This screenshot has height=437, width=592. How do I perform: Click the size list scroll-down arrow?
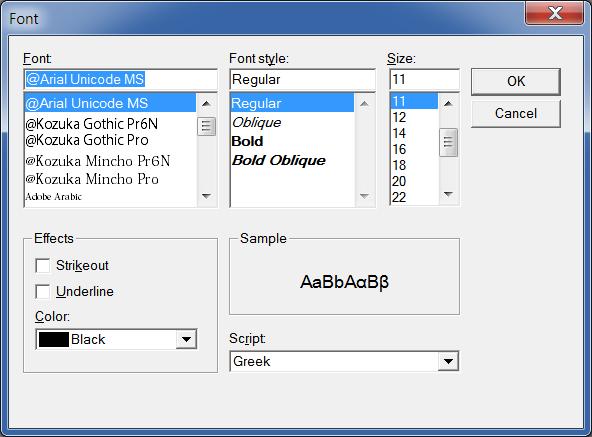[x=448, y=195]
